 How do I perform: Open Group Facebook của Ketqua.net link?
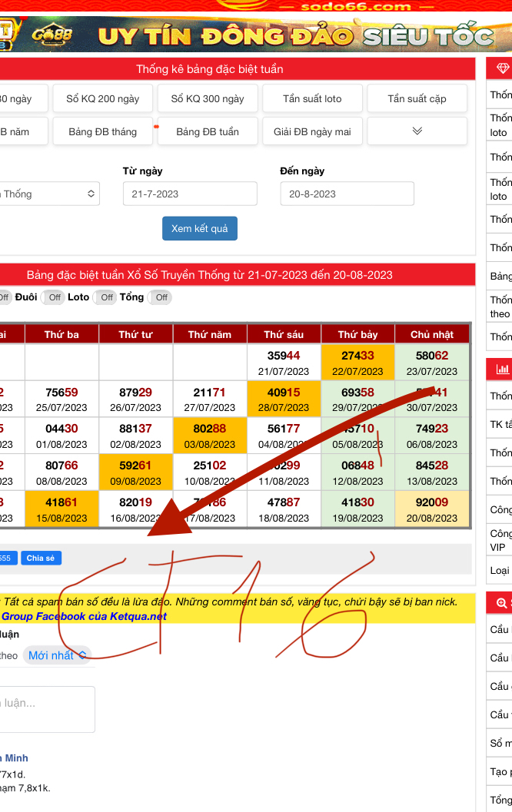[x=84, y=616]
